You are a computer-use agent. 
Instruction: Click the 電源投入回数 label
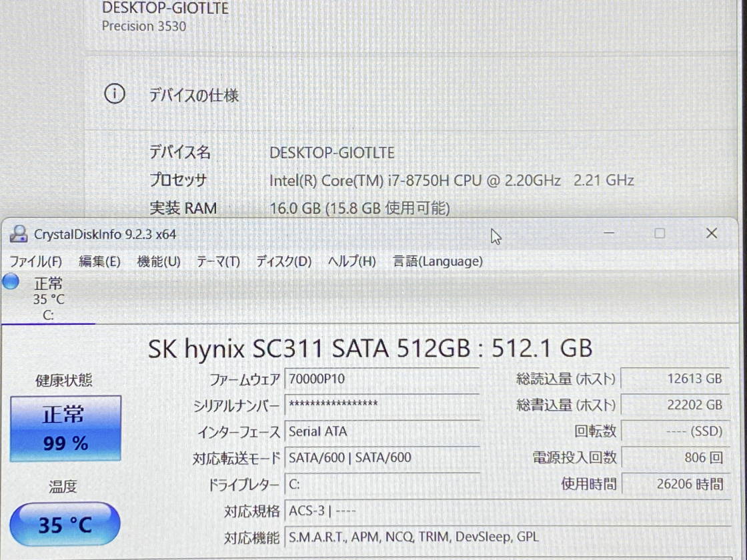point(574,457)
